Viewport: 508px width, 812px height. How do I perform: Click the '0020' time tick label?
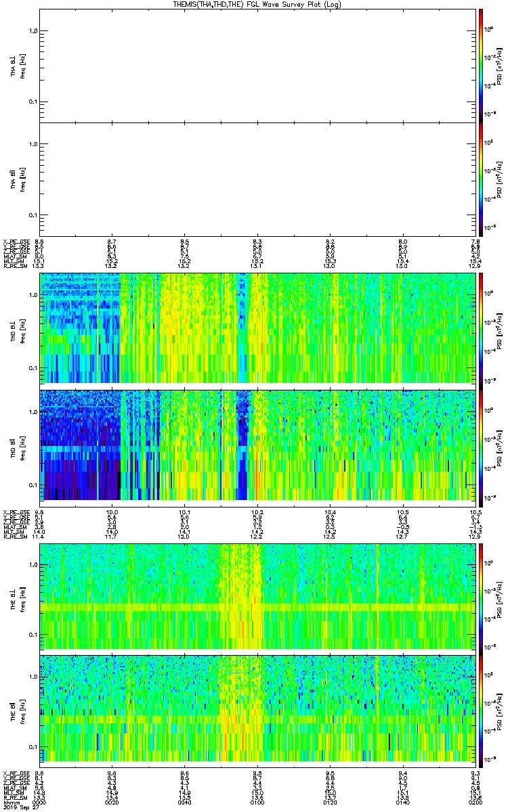tap(112, 803)
